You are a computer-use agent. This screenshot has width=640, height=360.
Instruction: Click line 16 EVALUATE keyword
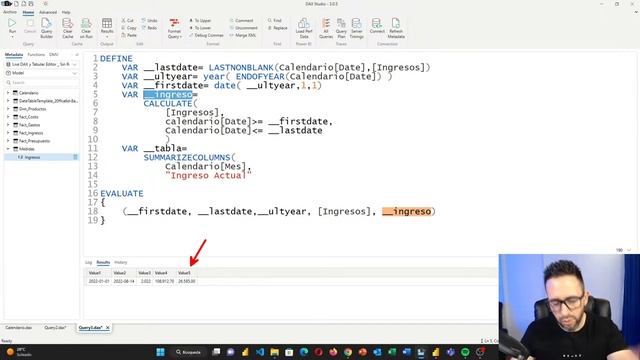(x=122, y=193)
